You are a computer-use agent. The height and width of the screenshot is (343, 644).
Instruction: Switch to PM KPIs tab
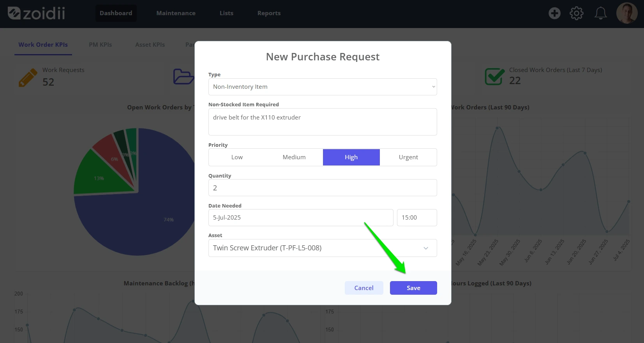[x=101, y=45]
